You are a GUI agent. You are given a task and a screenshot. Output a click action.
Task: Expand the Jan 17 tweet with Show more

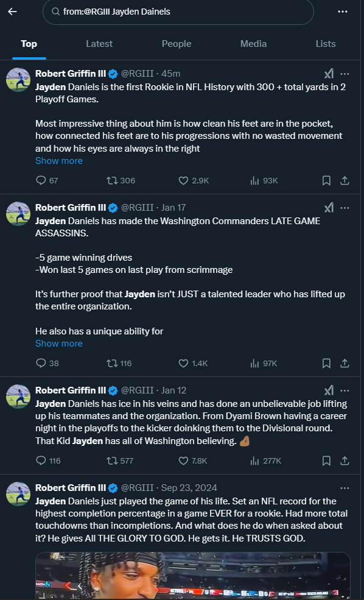[x=59, y=344]
